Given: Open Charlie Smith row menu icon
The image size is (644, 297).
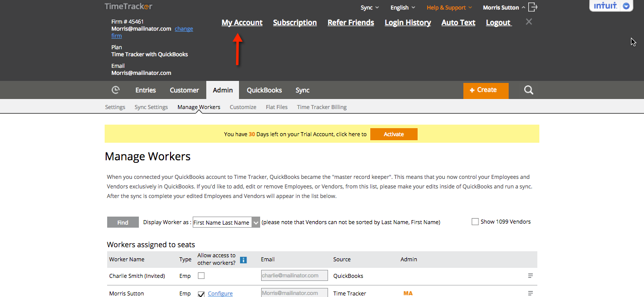Looking at the screenshot, I should coord(530,276).
